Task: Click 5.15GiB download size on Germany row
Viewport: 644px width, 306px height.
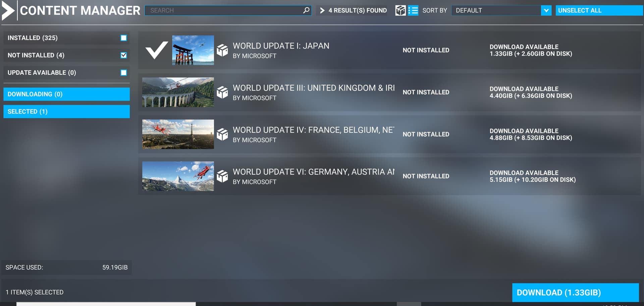Action: pyautogui.click(x=533, y=180)
